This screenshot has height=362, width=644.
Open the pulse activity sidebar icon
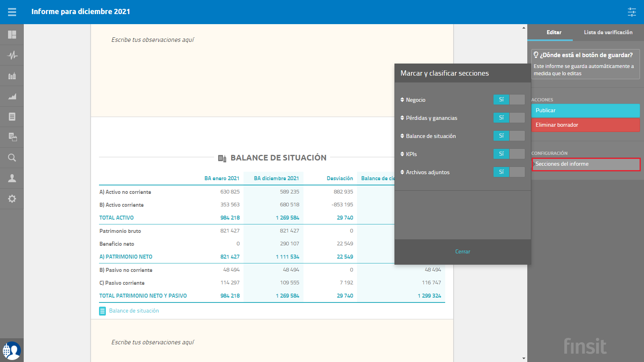click(x=12, y=55)
